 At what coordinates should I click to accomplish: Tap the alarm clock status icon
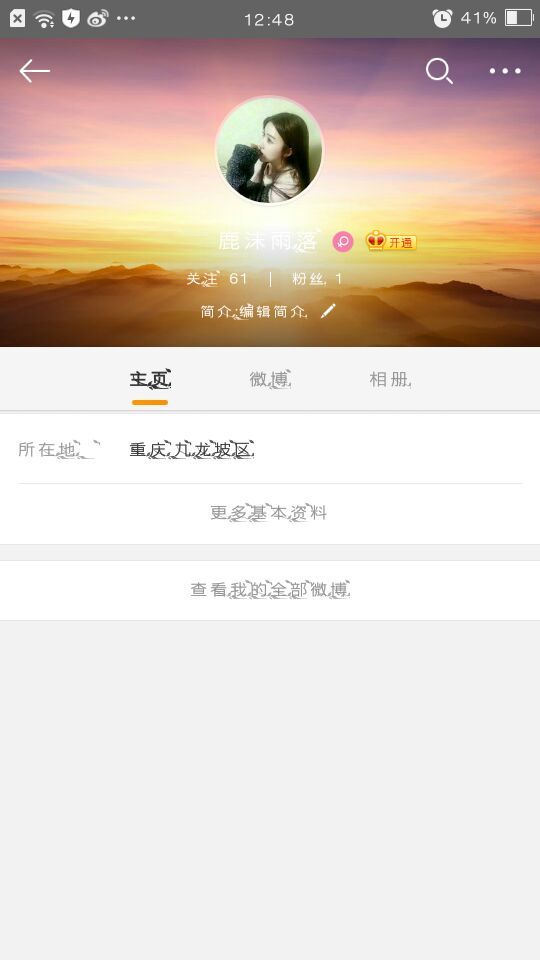[442, 18]
